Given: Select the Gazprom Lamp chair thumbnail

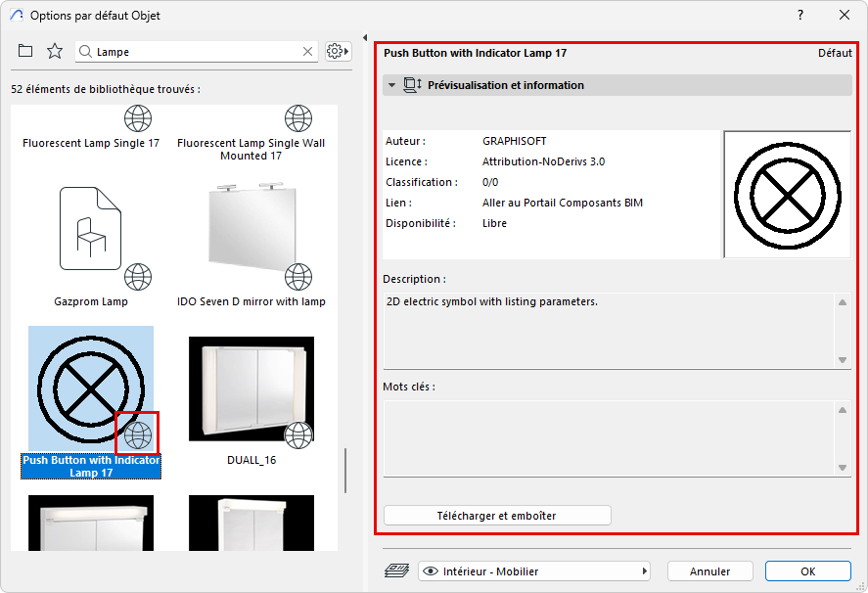Looking at the screenshot, I should [x=90, y=228].
